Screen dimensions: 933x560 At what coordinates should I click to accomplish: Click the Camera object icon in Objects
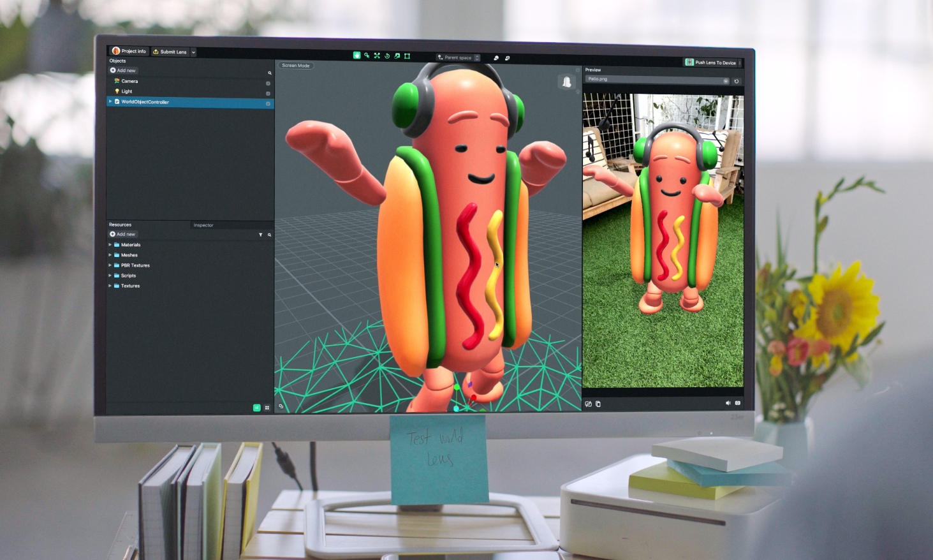click(117, 81)
